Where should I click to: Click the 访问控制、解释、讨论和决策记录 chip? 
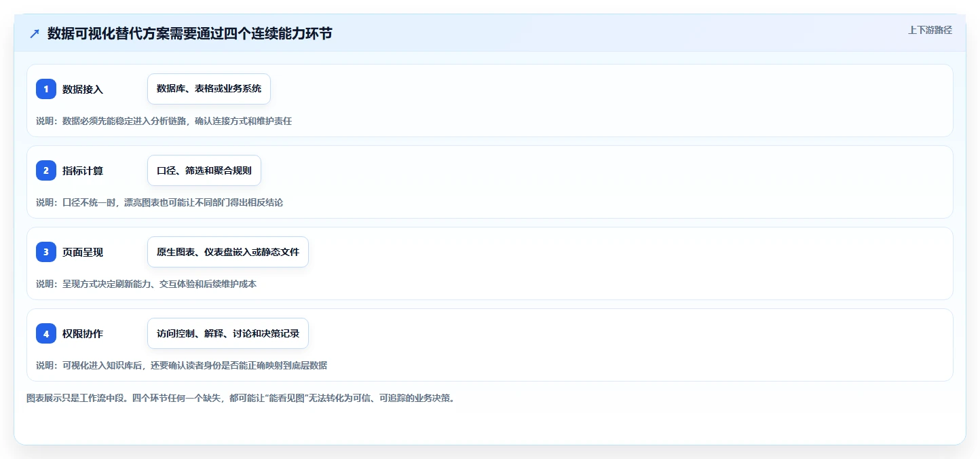[228, 333]
